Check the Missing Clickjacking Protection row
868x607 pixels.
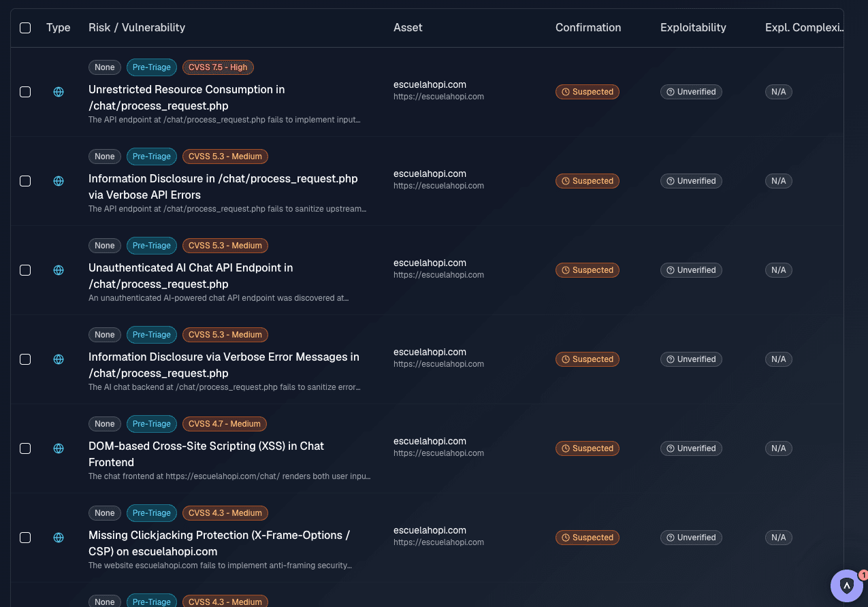coord(25,538)
